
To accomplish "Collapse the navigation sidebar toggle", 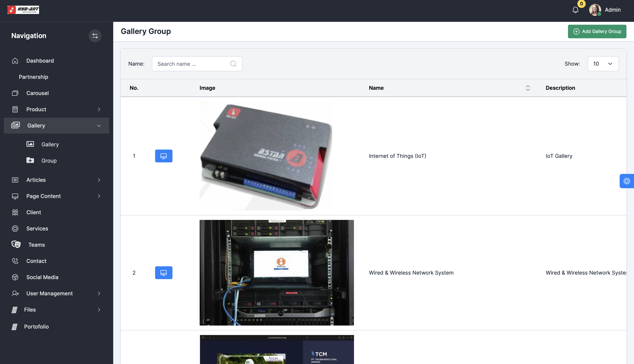I will pos(95,36).
